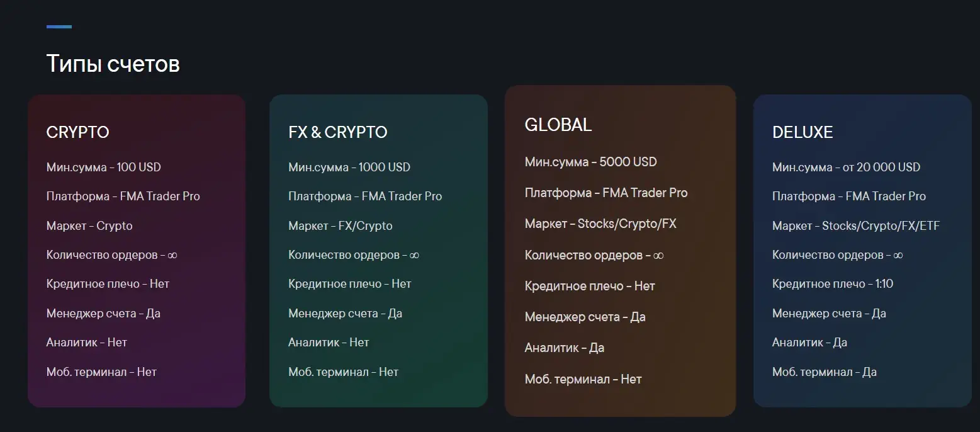Image resolution: width=980 pixels, height=432 pixels.
Task: Choose the DELUXE account heading
Action: pos(803,132)
